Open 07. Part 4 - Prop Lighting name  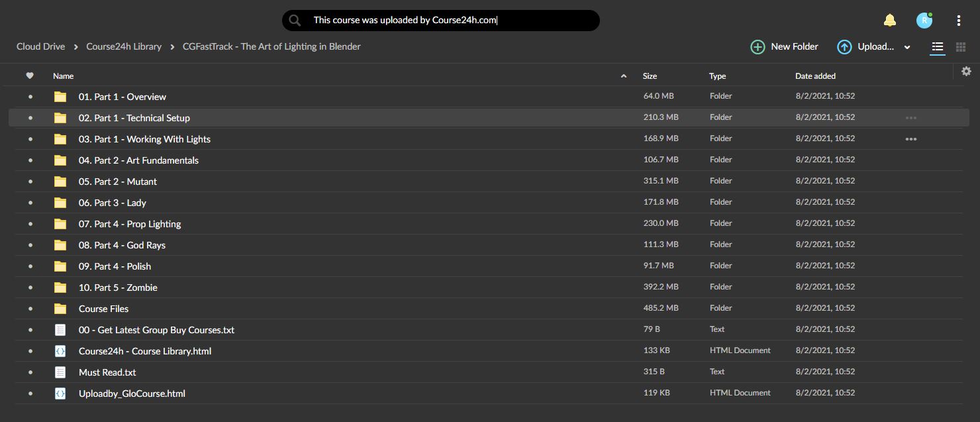click(130, 224)
